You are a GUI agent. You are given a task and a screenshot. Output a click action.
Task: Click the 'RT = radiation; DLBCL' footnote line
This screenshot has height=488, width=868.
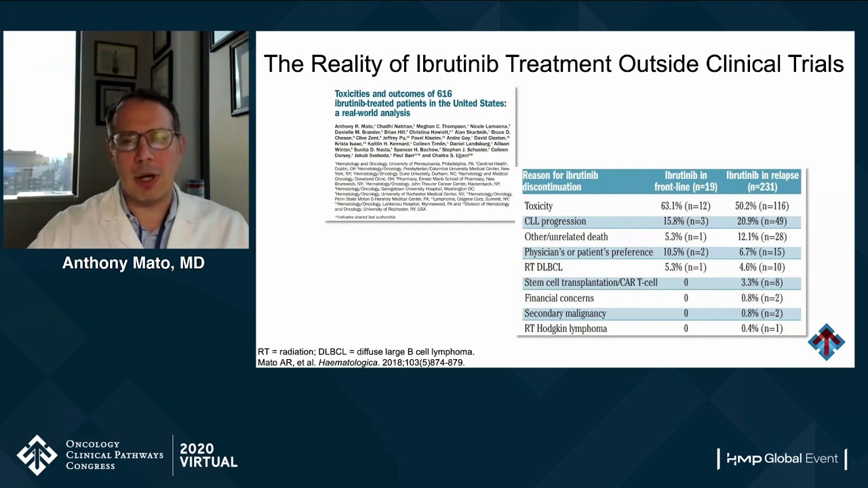coord(366,352)
